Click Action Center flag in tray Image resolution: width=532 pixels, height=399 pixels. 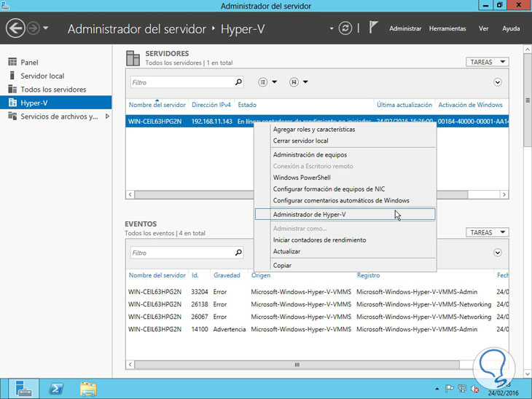click(x=449, y=389)
